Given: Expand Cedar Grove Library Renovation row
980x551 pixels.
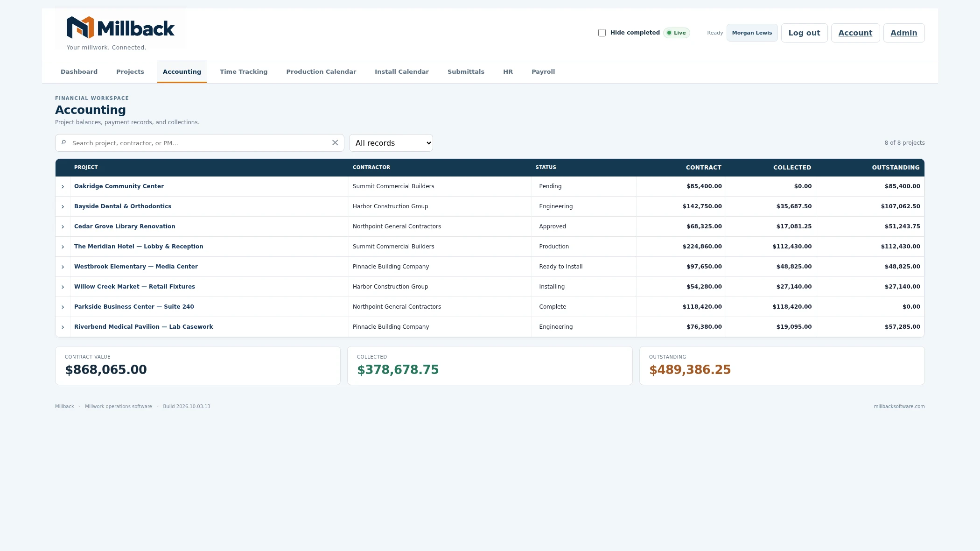Looking at the screenshot, I should click(63, 226).
